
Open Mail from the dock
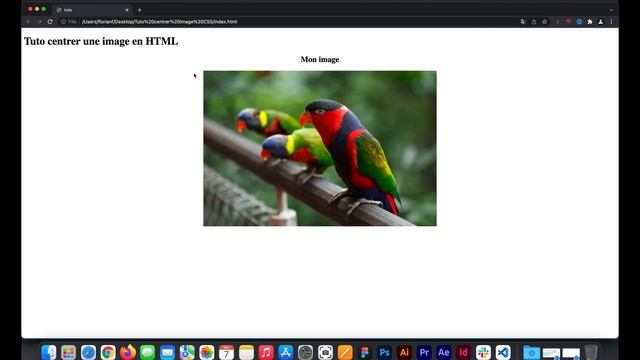click(x=167, y=352)
